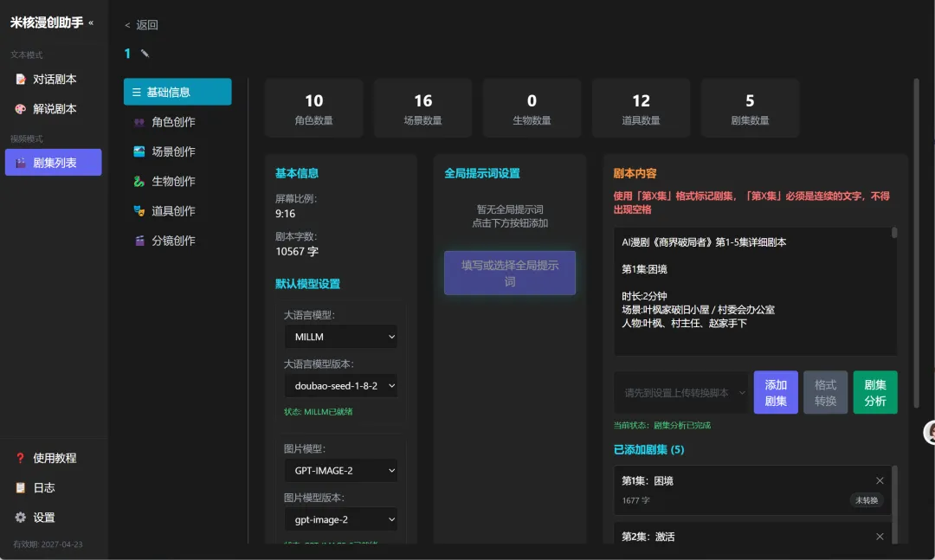Collapse the sidebar with the double chevron
Screen dimensions: 935x560
click(x=91, y=23)
